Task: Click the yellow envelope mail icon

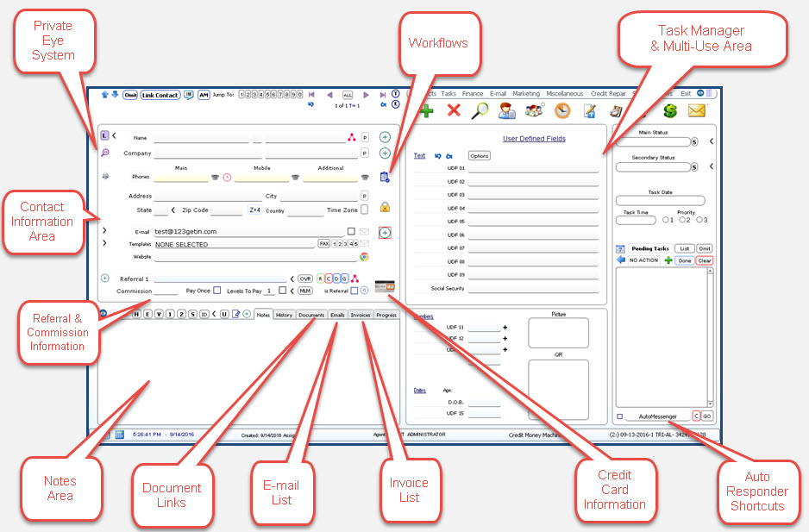Action: click(x=697, y=110)
